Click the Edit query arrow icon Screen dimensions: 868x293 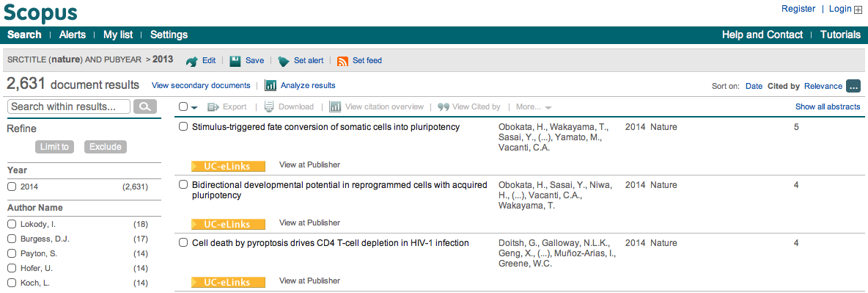pos(191,61)
